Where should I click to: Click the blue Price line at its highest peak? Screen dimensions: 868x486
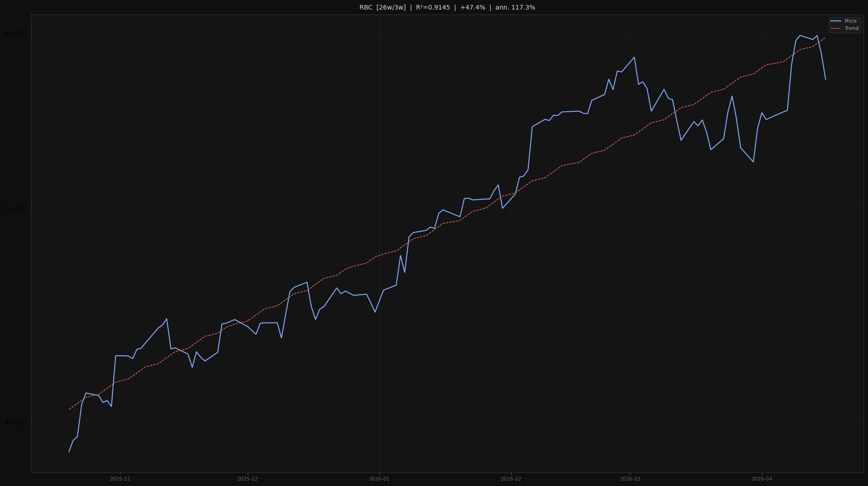[x=800, y=35]
